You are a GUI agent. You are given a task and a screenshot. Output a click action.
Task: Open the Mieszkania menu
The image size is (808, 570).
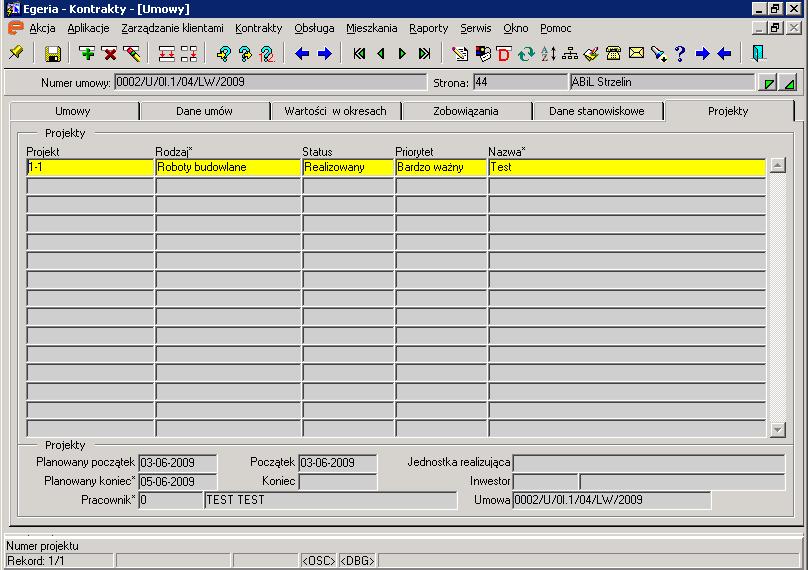click(372, 28)
